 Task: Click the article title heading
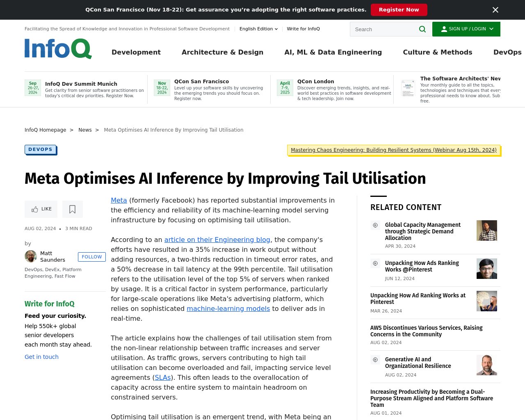click(225, 178)
